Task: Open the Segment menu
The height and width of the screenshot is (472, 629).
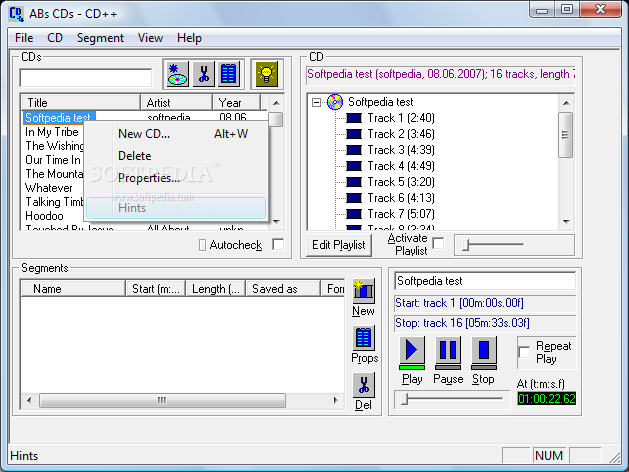Action: pyautogui.click(x=100, y=38)
